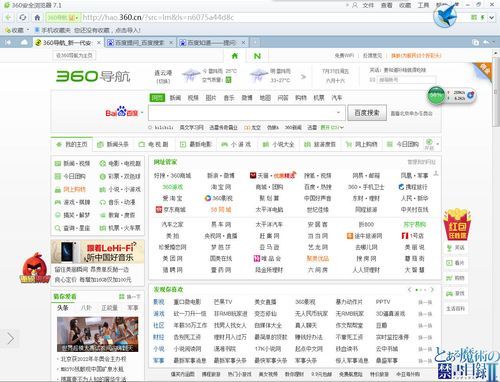This screenshot has width=500, height=382.
Task: Click the green N icon tab
Action: [257, 56]
